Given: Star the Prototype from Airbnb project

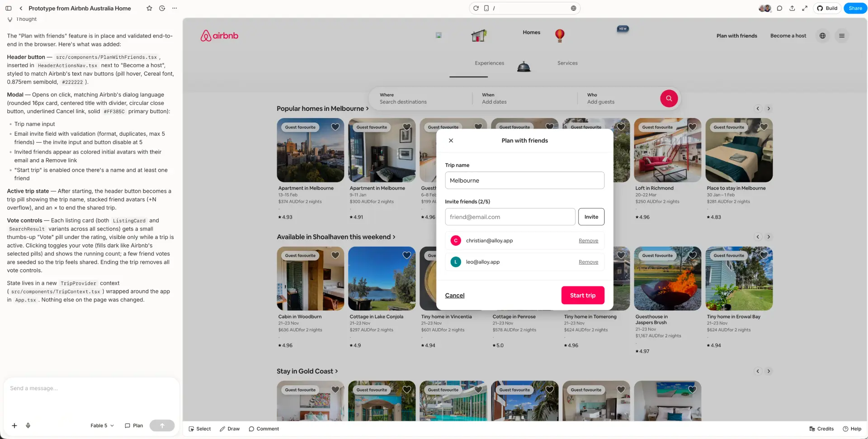Looking at the screenshot, I should tap(149, 8).
